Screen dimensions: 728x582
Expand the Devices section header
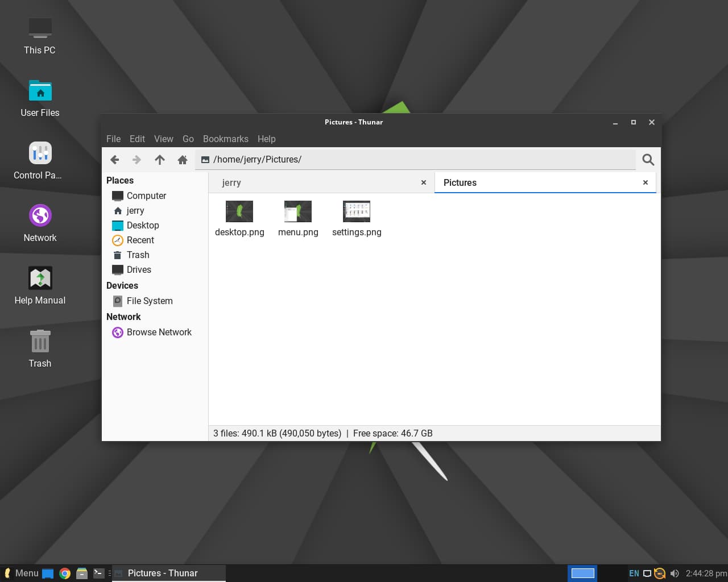[x=122, y=285]
